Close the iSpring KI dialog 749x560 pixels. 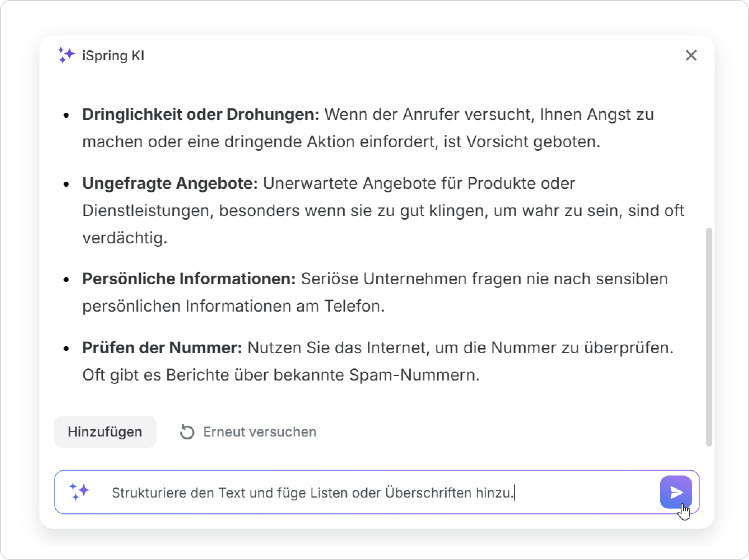tap(691, 56)
